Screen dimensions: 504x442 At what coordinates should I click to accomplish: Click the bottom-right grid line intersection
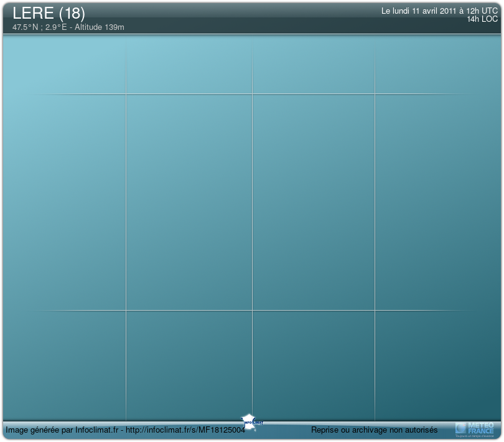point(375,310)
